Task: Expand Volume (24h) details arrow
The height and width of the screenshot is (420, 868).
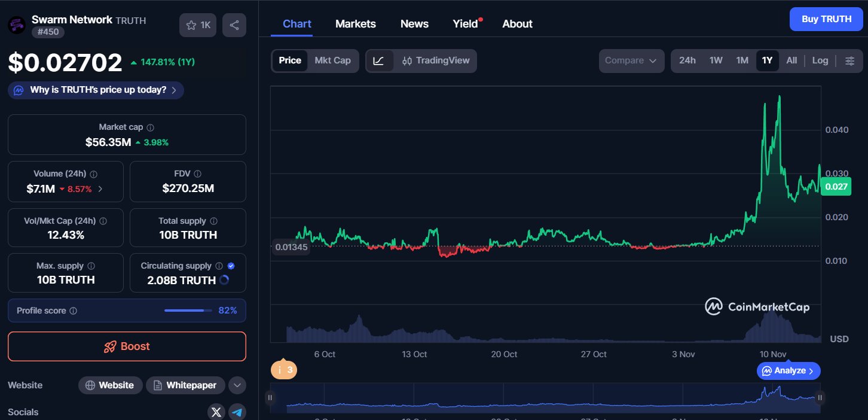Action: [100, 189]
